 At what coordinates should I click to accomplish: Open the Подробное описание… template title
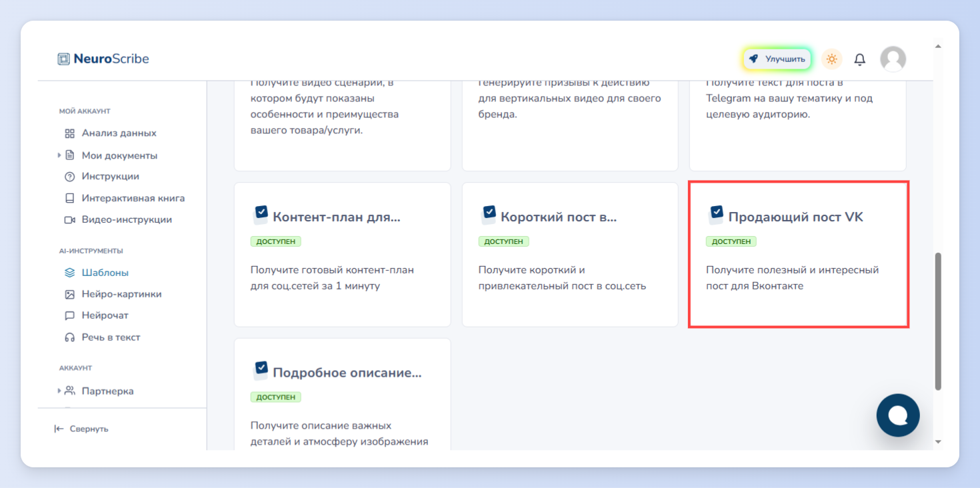click(347, 372)
